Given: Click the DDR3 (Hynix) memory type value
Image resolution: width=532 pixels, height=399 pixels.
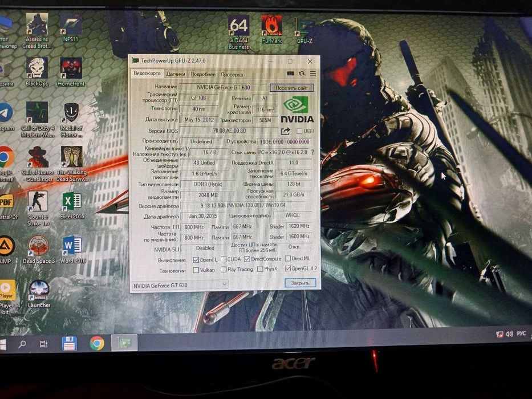Looking at the screenshot, I should tap(208, 184).
